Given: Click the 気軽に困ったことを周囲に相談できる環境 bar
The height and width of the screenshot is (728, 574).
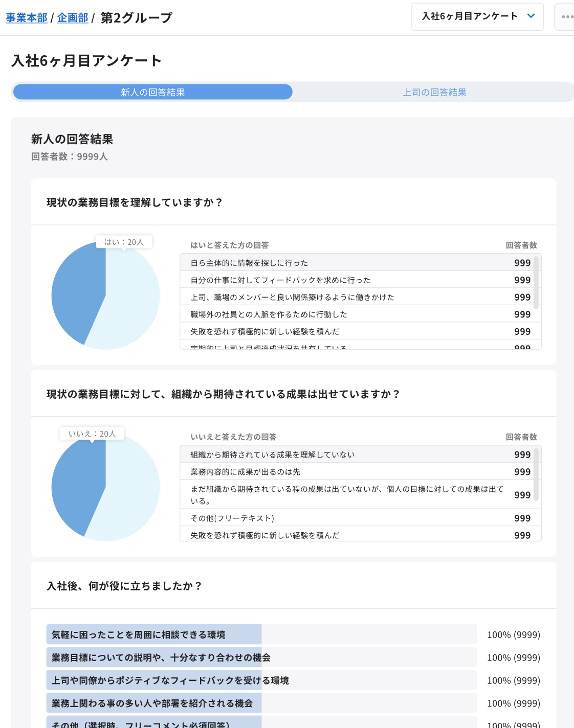Looking at the screenshot, I should (153, 634).
